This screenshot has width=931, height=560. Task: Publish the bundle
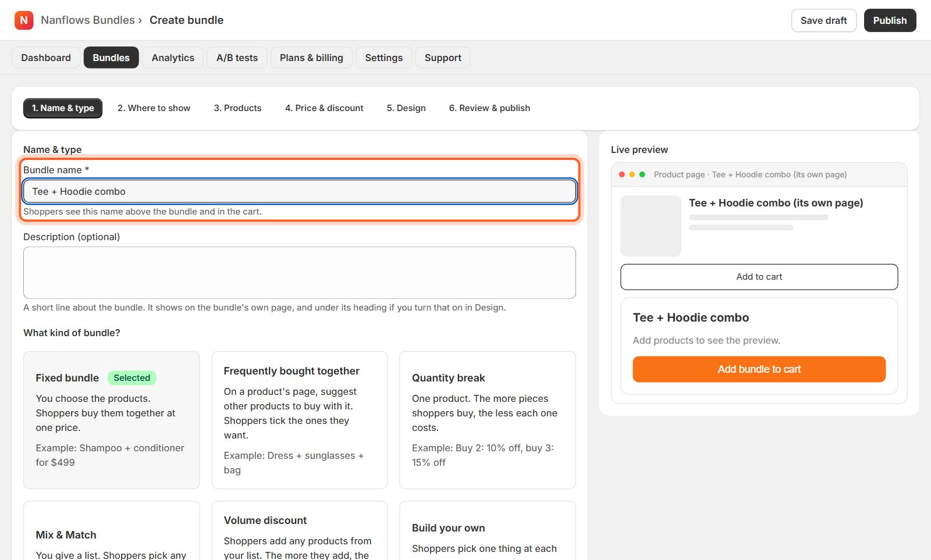(890, 20)
